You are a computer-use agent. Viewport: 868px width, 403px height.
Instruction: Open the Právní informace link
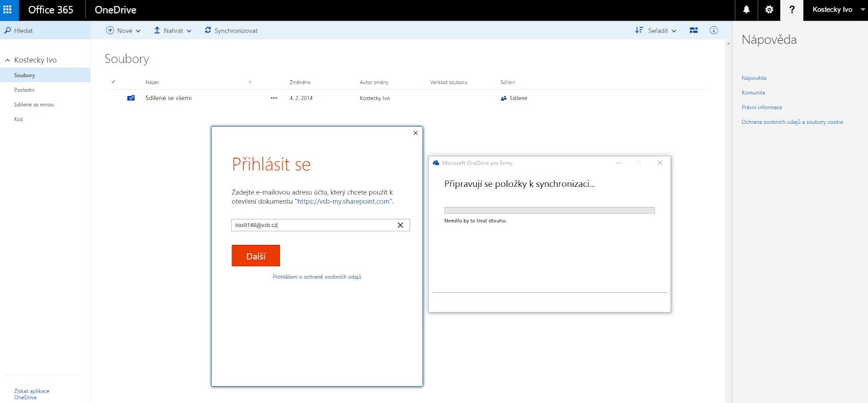[x=762, y=108]
